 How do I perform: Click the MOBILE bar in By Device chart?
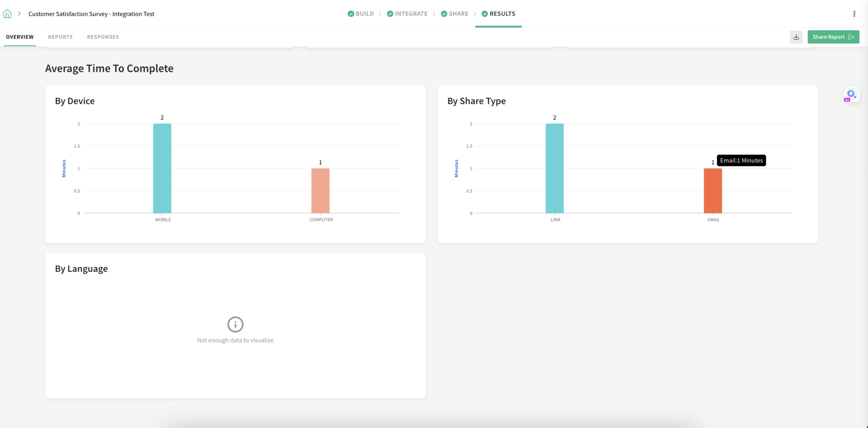(x=162, y=168)
